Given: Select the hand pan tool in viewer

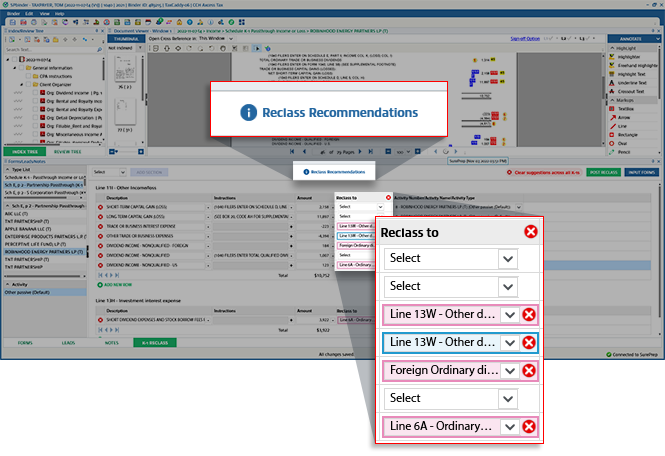Looking at the screenshot, I should 223,48.
